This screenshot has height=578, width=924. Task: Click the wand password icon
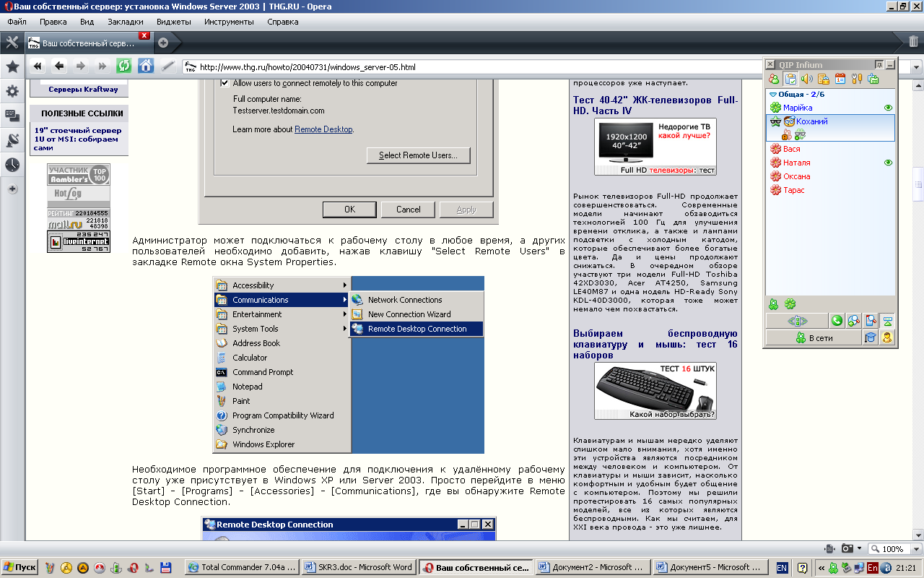167,66
